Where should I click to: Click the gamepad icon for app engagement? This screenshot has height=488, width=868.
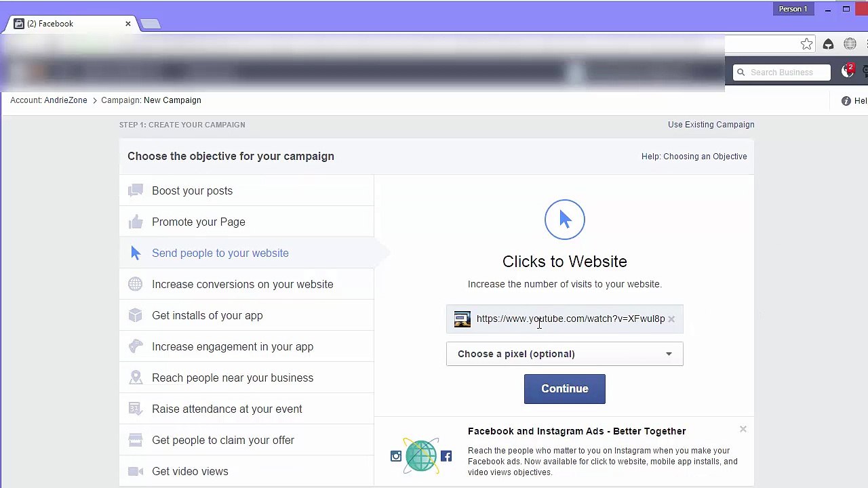tap(136, 346)
